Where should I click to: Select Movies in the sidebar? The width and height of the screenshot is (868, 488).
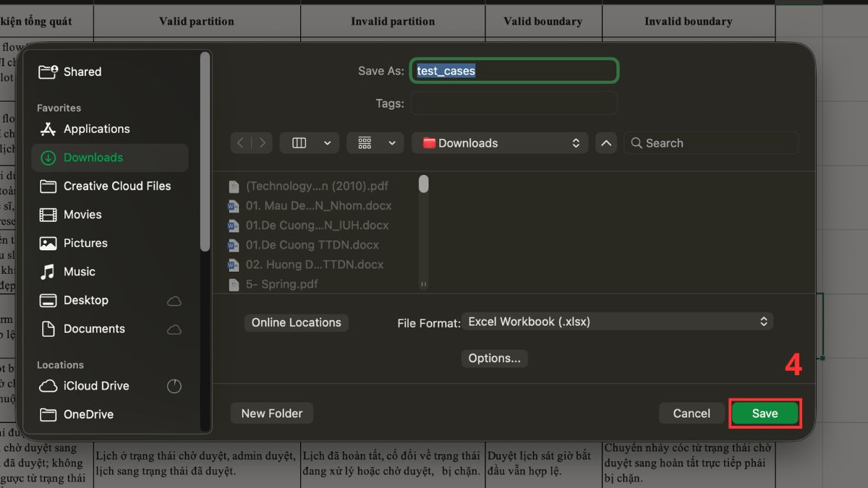[110, 215]
